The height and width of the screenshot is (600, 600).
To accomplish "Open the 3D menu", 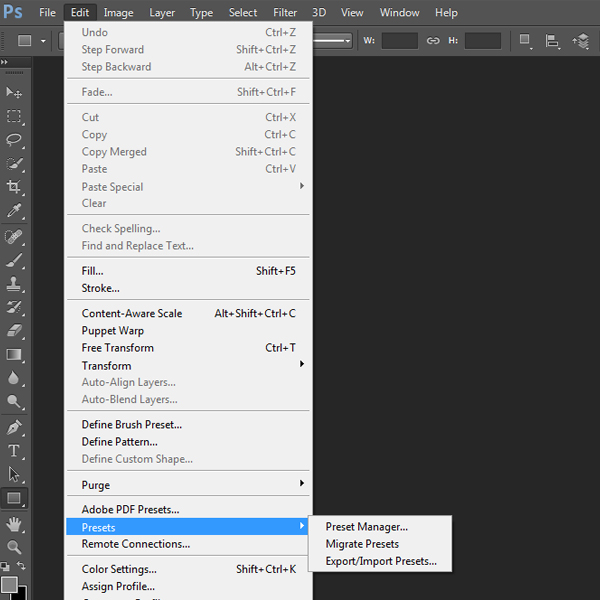I will (x=319, y=13).
